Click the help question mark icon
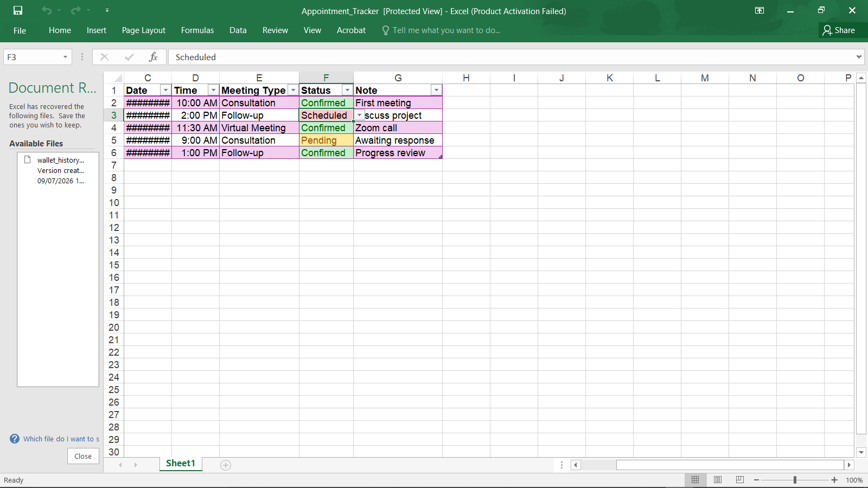The height and width of the screenshot is (488, 868). click(15, 439)
